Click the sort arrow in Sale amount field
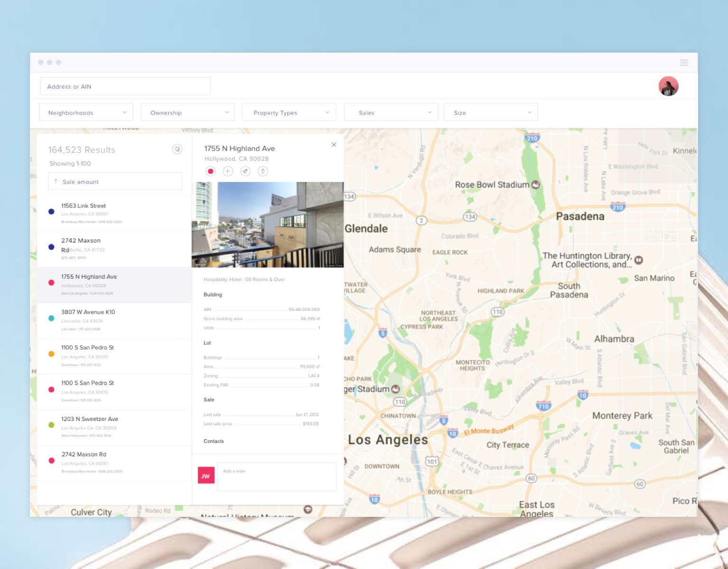728x569 pixels. tap(56, 182)
